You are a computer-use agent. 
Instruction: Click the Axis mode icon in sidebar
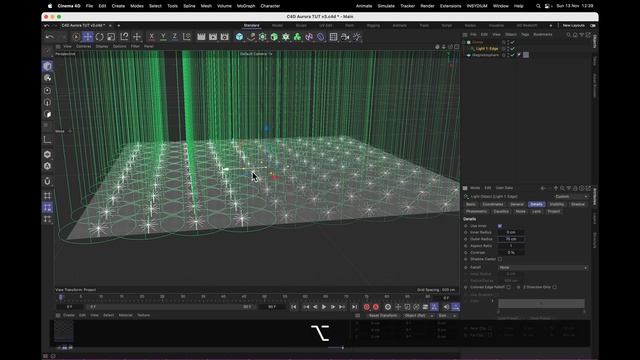(47, 140)
